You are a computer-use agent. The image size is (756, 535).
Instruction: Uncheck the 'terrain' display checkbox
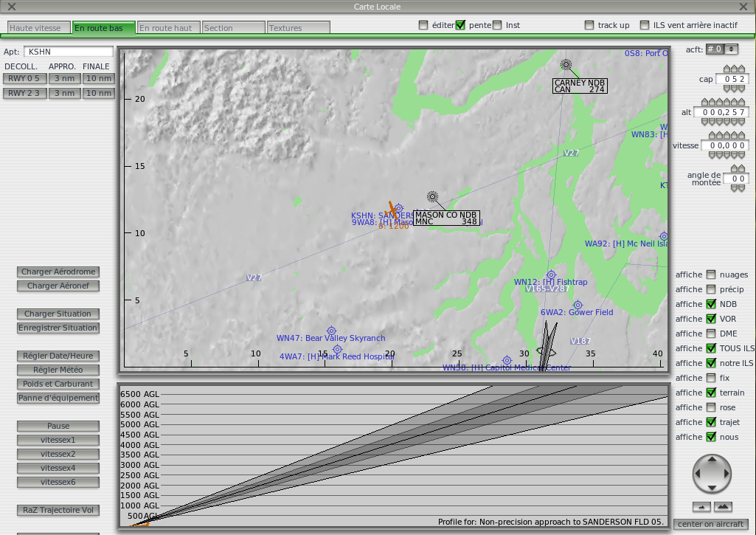point(711,393)
